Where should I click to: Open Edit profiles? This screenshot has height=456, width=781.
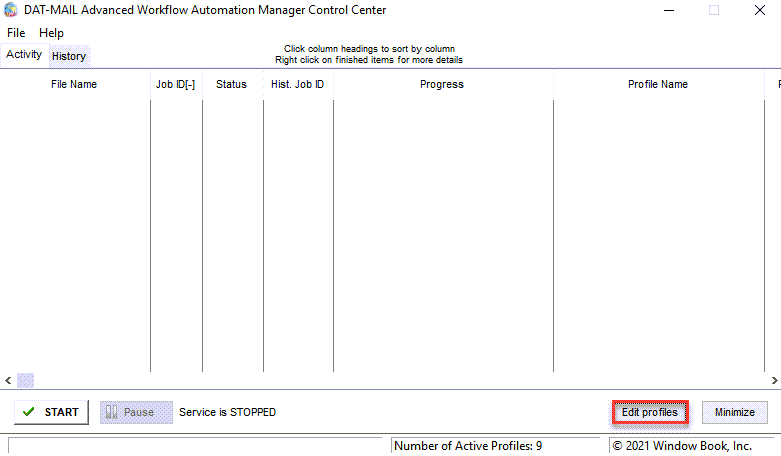[650, 412]
